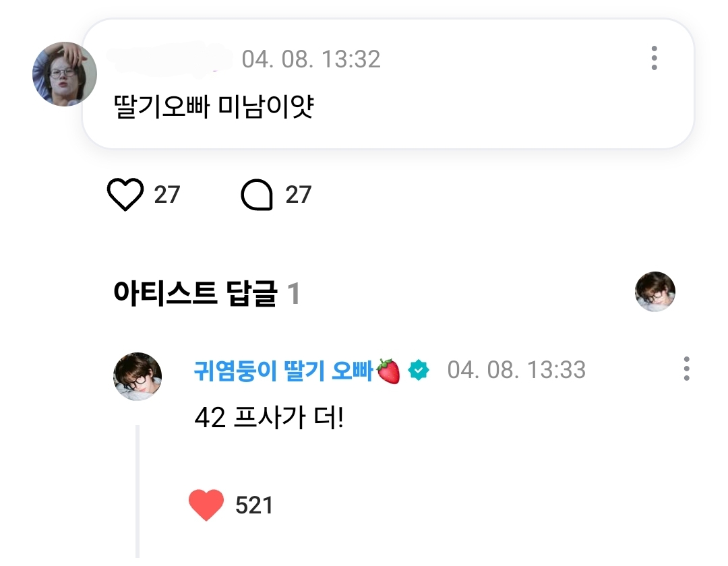Open the artist reply's three-dot options menu

[x=687, y=369]
